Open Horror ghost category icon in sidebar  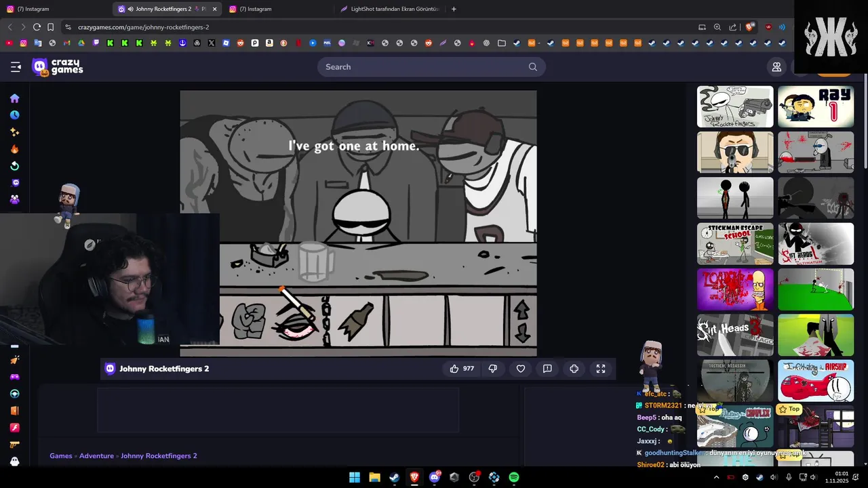(14, 462)
